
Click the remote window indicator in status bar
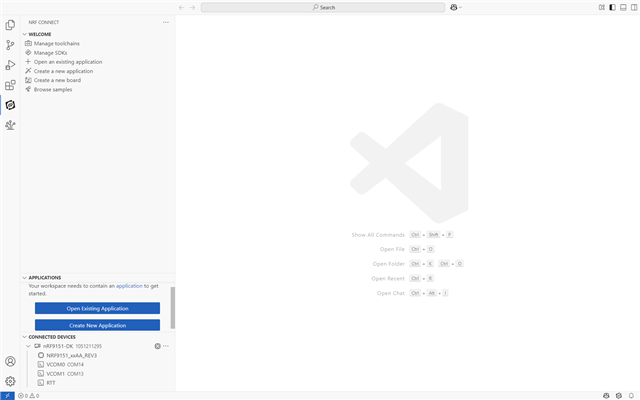point(7,396)
